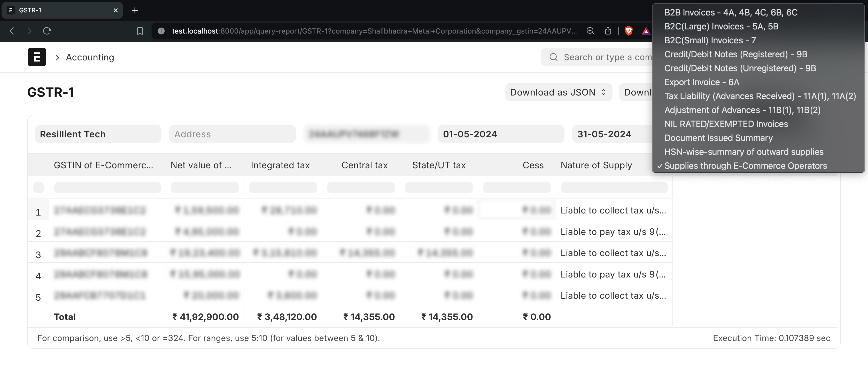Click the Download as JSON icon
Viewport: 868px width, 365px height.
[603, 92]
